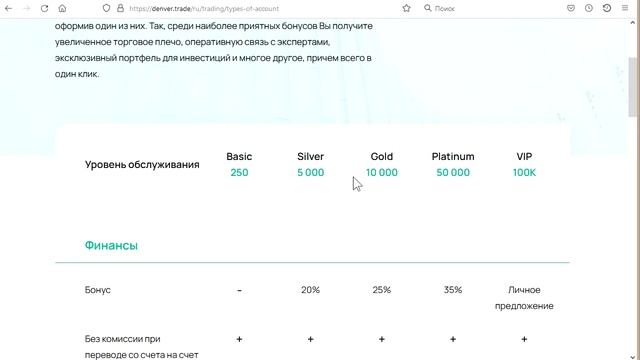
Task: Select the Gold account level
Action: point(382,156)
